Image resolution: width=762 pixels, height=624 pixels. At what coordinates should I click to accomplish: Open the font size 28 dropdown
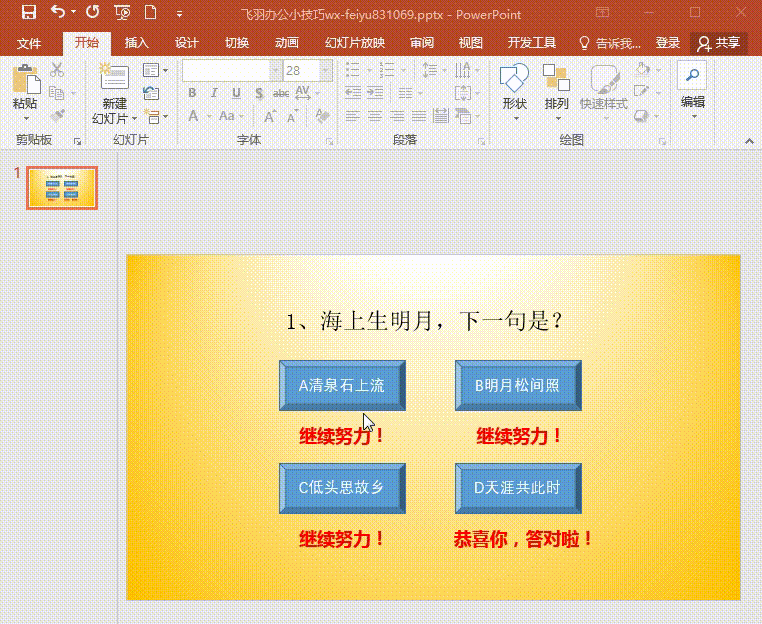click(x=326, y=70)
